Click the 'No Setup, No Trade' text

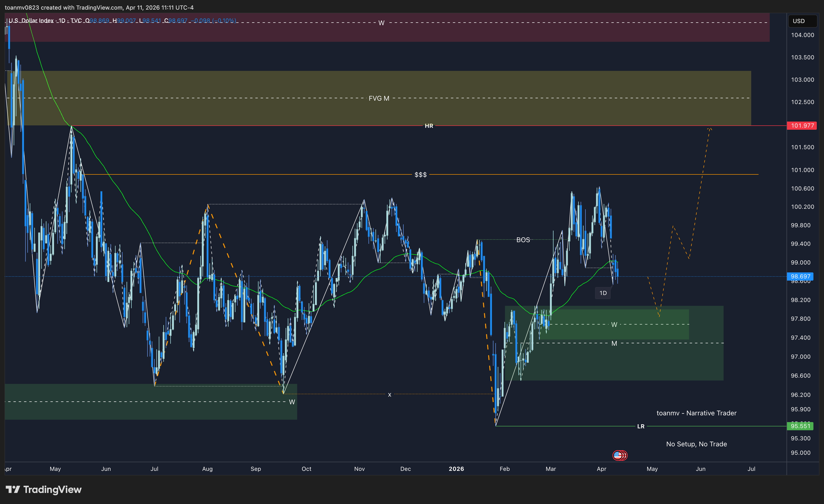(696, 444)
